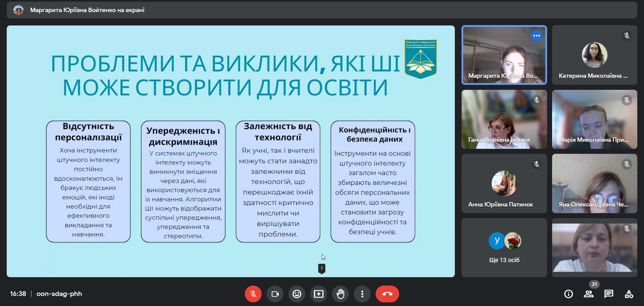The height and width of the screenshot is (306, 644).
Task: Leave the call with red hang-up button
Action: [x=387, y=294]
